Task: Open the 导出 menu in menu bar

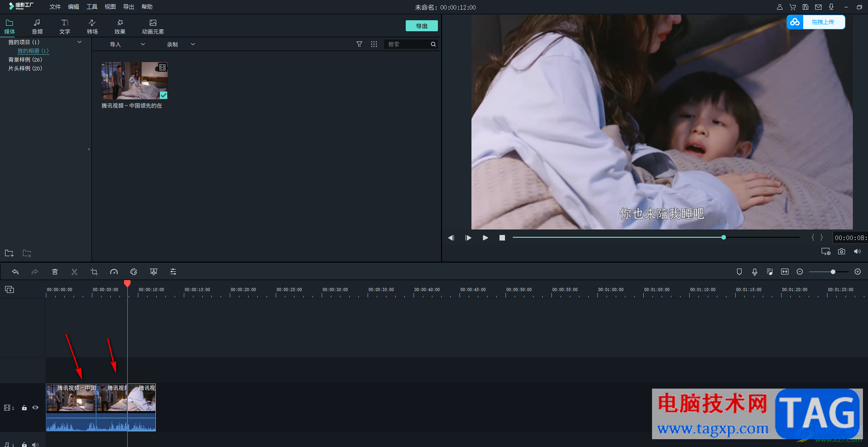Action: click(129, 7)
